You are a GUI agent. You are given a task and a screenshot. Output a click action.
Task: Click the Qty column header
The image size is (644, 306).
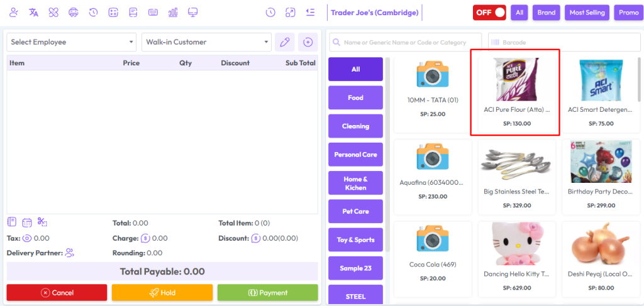(x=186, y=63)
